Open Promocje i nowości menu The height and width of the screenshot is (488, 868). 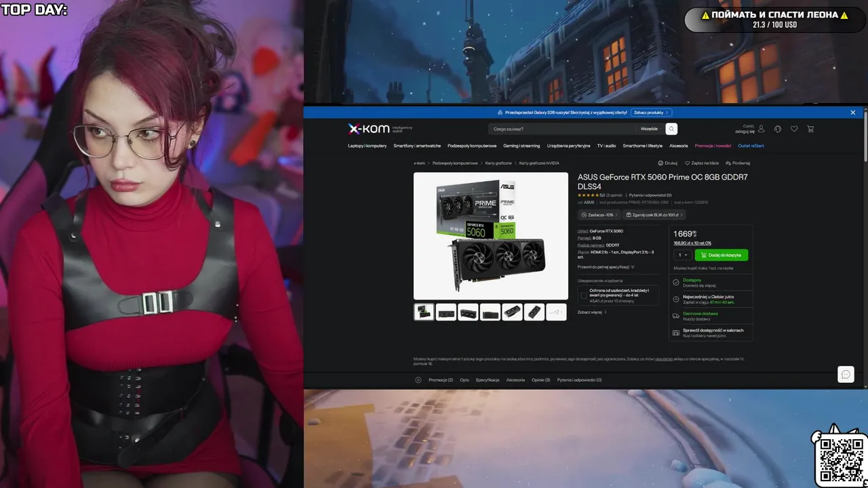coord(713,146)
